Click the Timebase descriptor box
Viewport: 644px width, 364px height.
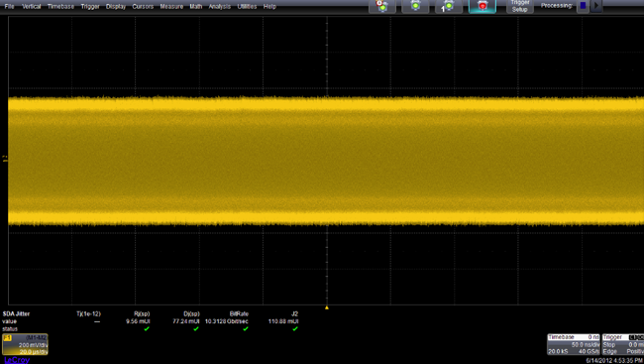tap(574, 344)
